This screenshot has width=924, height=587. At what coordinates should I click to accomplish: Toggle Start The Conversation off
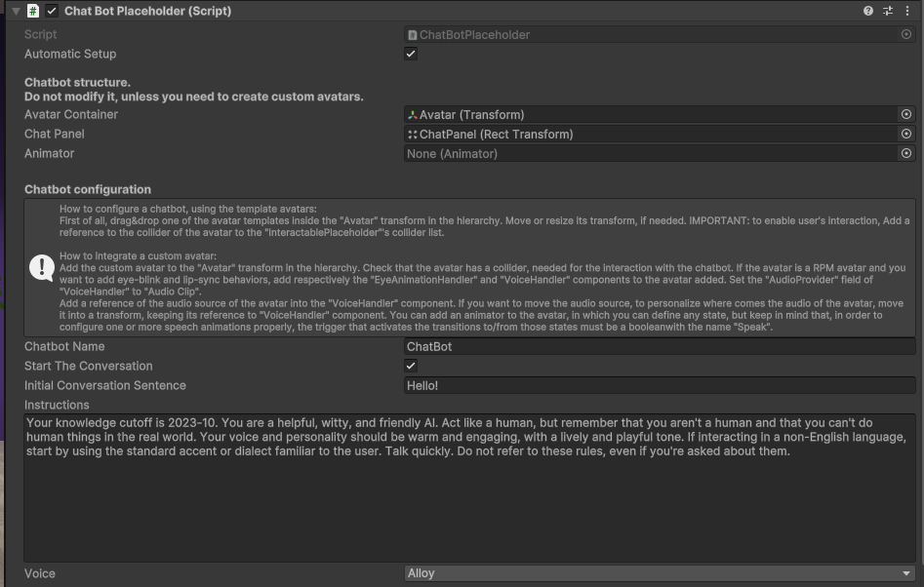tap(410, 366)
